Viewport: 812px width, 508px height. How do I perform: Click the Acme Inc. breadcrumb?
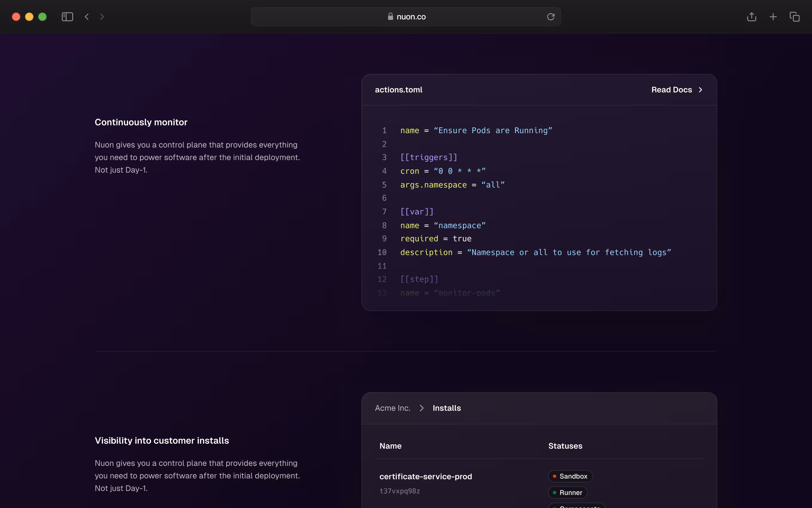pos(393,408)
